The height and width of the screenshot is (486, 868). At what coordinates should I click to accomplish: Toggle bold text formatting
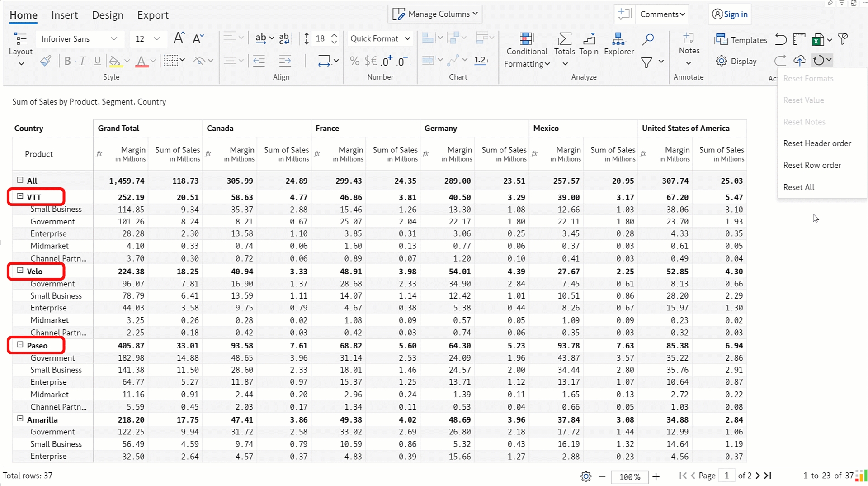coord(67,61)
